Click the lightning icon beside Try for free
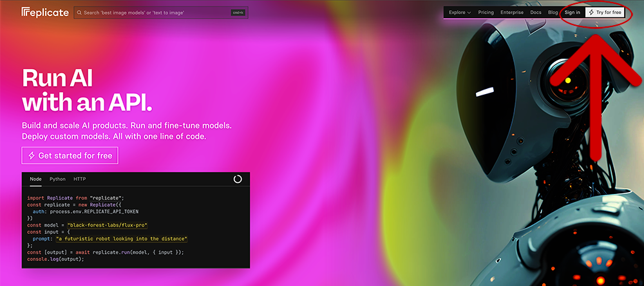The height and width of the screenshot is (286, 644). point(591,12)
